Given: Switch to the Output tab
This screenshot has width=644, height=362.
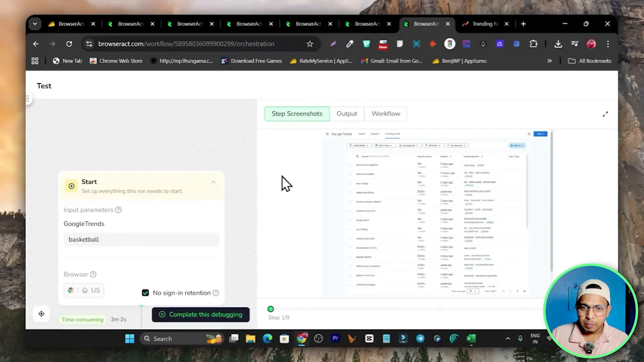Looking at the screenshot, I should 346,114.
